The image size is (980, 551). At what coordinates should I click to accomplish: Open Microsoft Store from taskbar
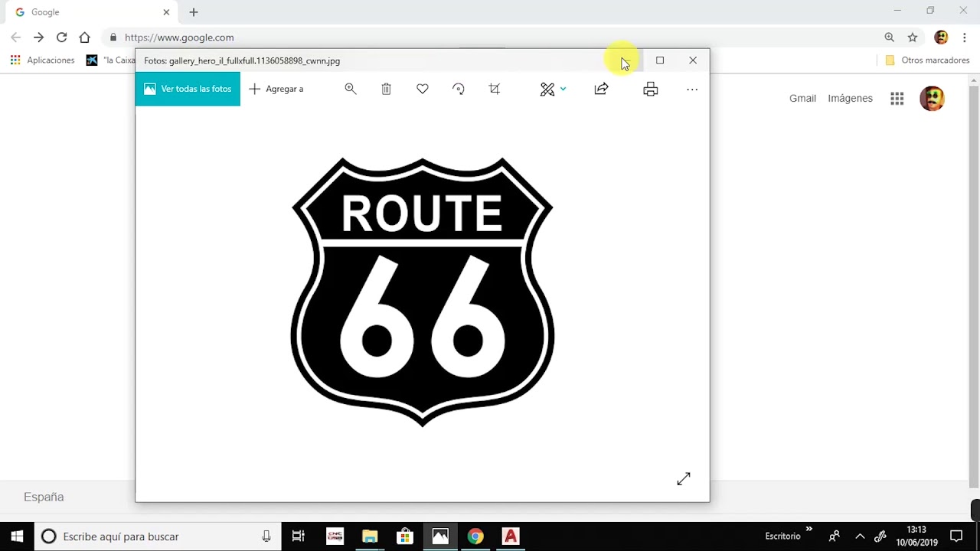click(x=405, y=536)
